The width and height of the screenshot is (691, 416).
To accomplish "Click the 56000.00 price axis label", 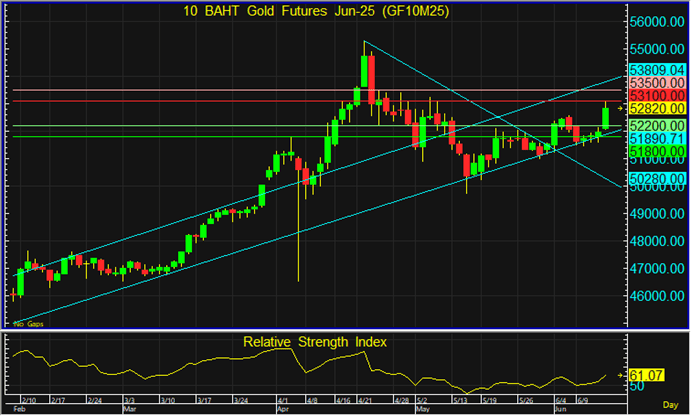I will point(656,22).
